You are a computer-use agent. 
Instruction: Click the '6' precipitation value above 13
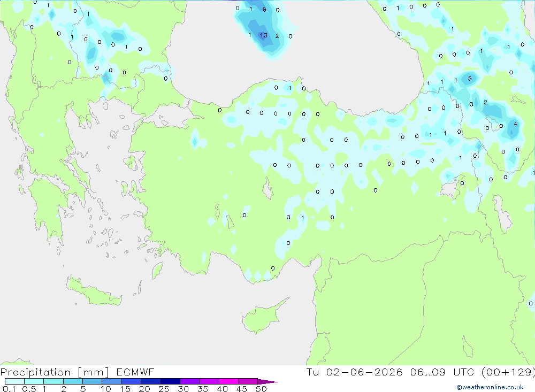tap(264, 10)
